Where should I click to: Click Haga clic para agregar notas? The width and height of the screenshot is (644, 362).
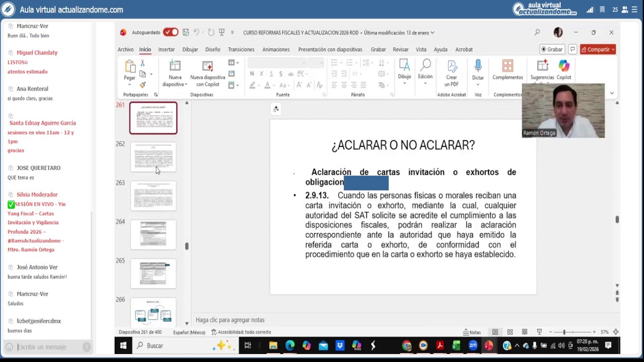230,320
